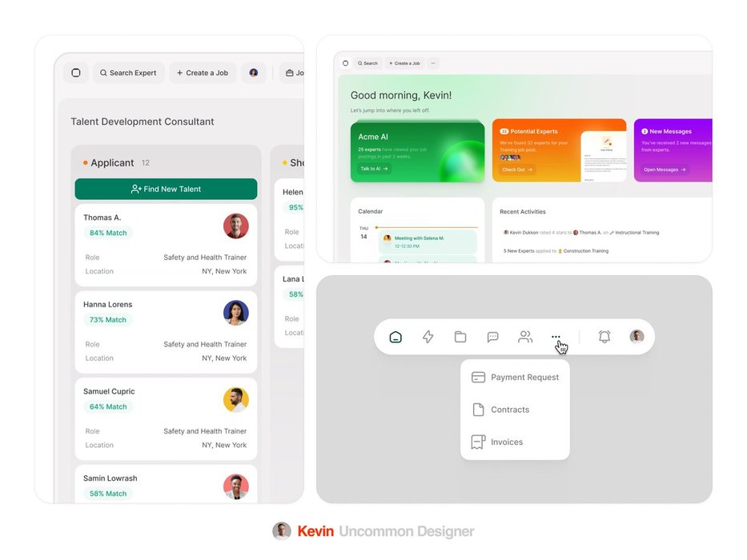Open the three-dots menu in dashboard header
This screenshot has width=747, height=560.
coord(433,63)
